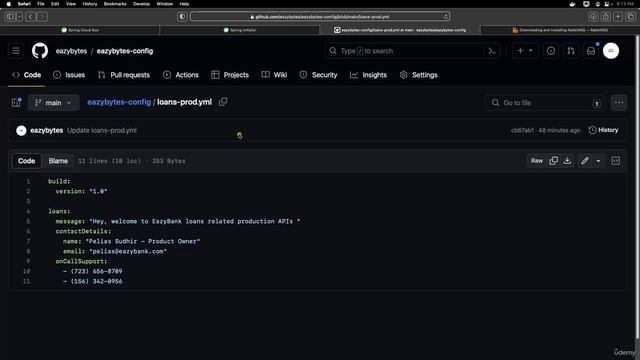Show the Safari tab overview
This screenshot has width=640, height=360.
point(631,17)
